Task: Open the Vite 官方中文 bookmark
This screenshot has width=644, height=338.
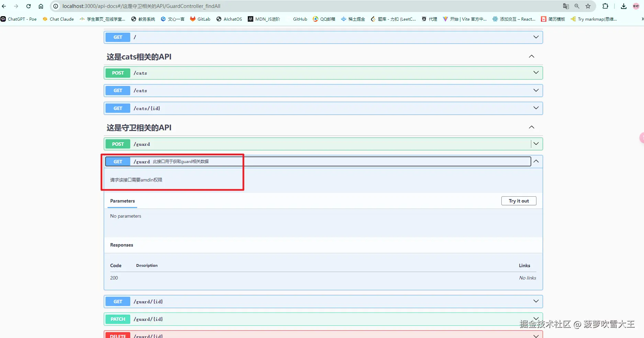Action: pyautogui.click(x=465, y=19)
